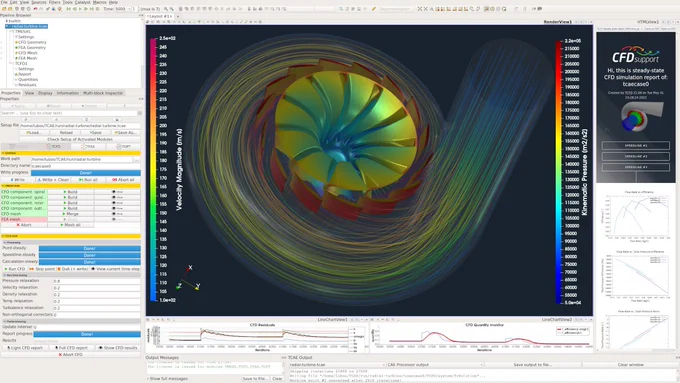680x383 pixels.
Task: Click the Time value field
Action: coord(121,9)
